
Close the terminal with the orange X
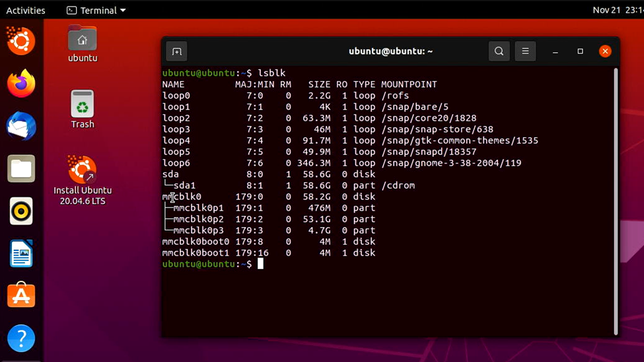pos(605,52)
